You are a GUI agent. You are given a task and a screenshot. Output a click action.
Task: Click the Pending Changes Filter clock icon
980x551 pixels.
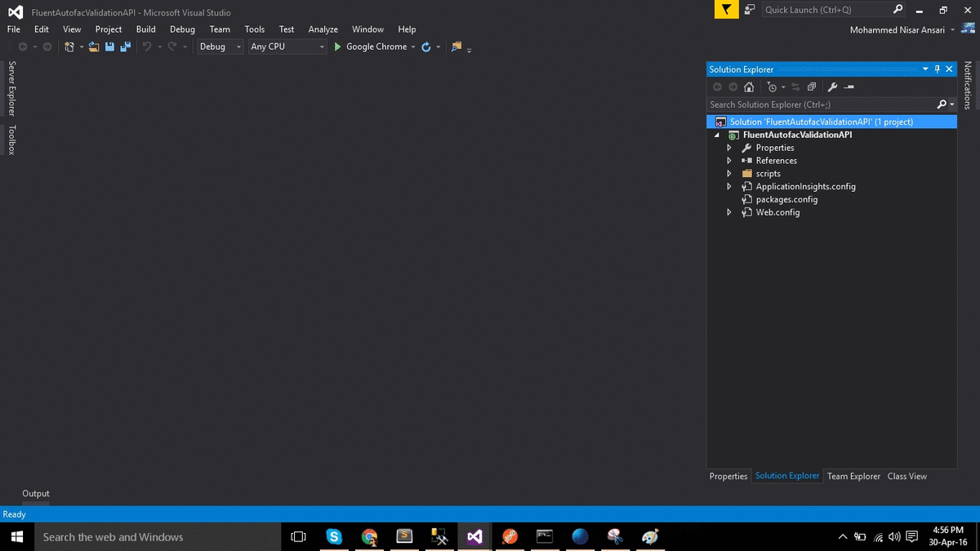coord(772,87)
